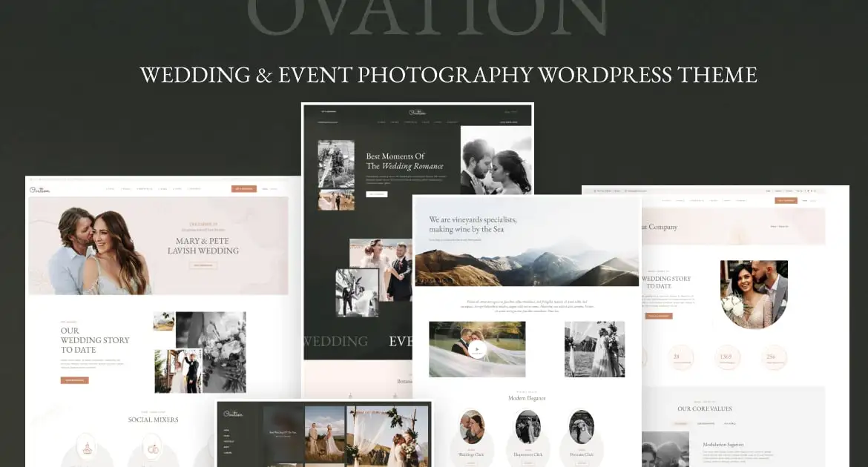Click the arch-shaped couple photo in right mockup
868x467 pixels.
point(754,294)
